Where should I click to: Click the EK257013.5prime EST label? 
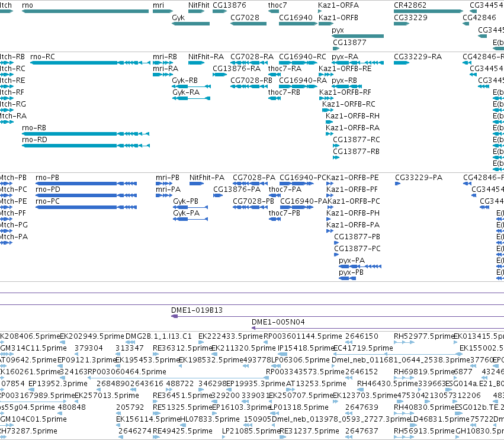click(107, 396)
